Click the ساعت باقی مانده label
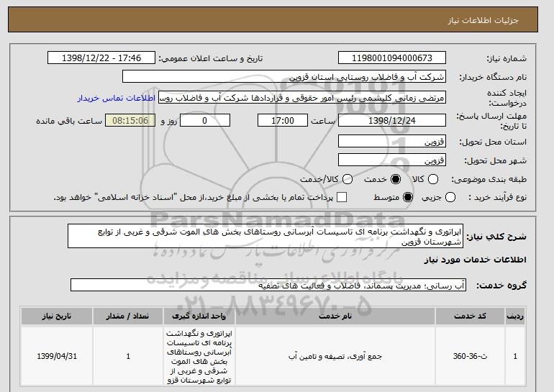Viewport: 554px width, 392px height. click(x=69, y=121)
